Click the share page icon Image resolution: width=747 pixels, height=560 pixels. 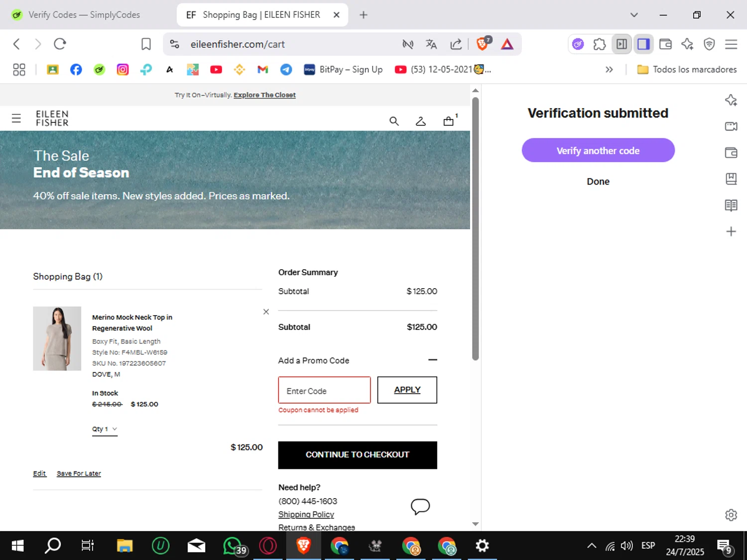[x=456, y=44]
